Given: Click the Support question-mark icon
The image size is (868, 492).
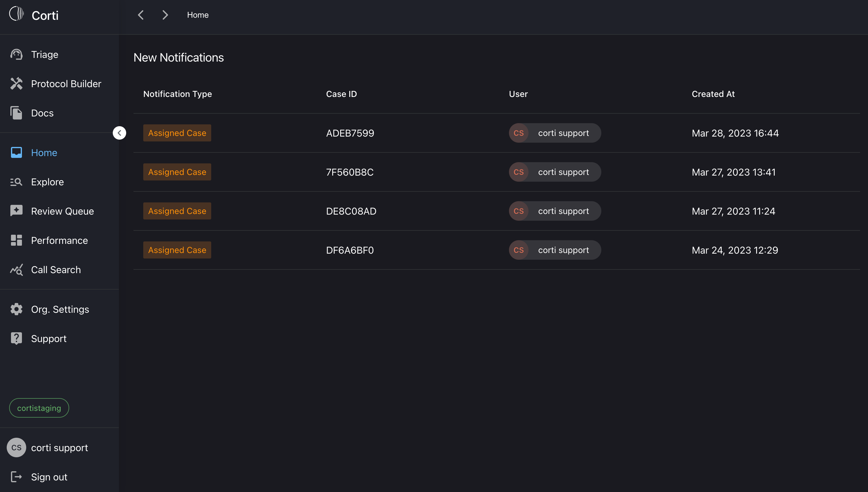Looking at the screenshot, I should [x=16, y=338].
